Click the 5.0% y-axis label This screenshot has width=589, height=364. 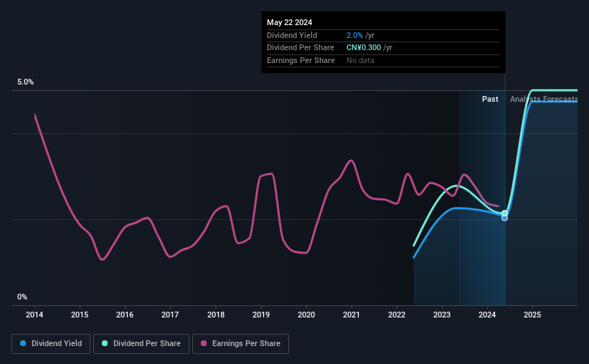click(26, 82)
